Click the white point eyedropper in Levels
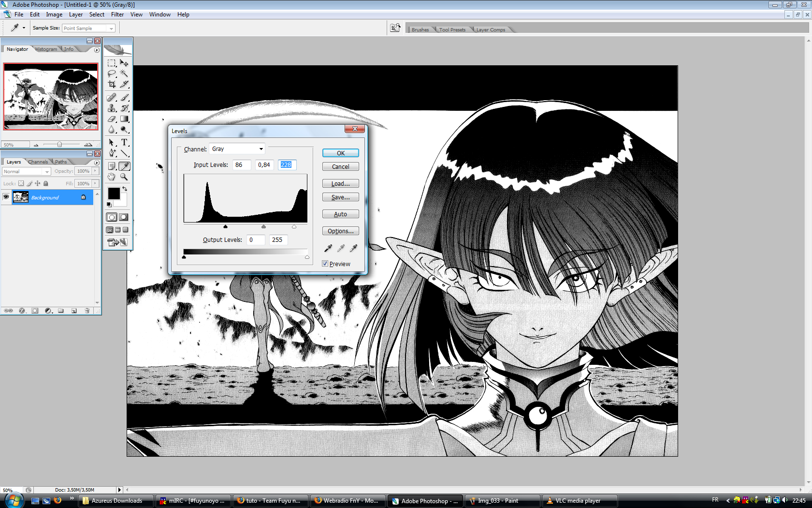Image resolution: width=812 pixels, height=508 pixels. click(x=353, y=248)
